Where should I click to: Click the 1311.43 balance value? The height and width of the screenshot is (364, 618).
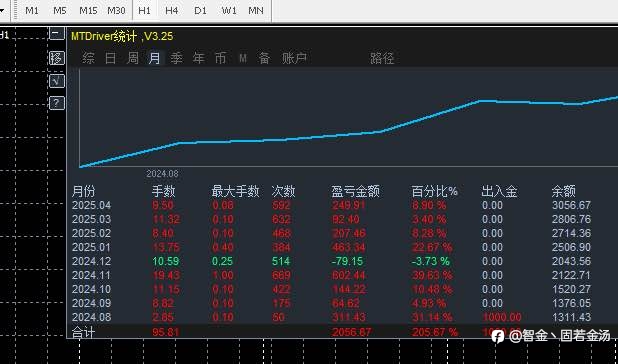pos(571,317)
